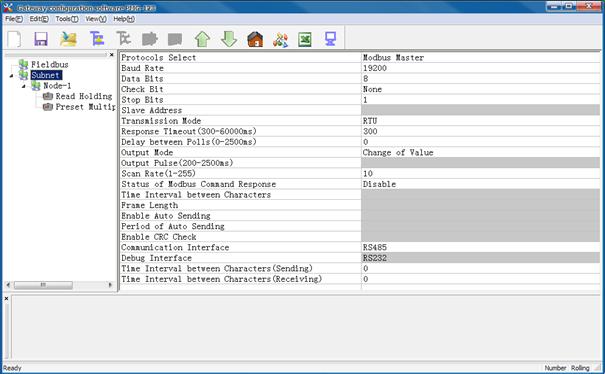
Task: Collapse the Subnet tree node
Action: [x=12, y=76]
